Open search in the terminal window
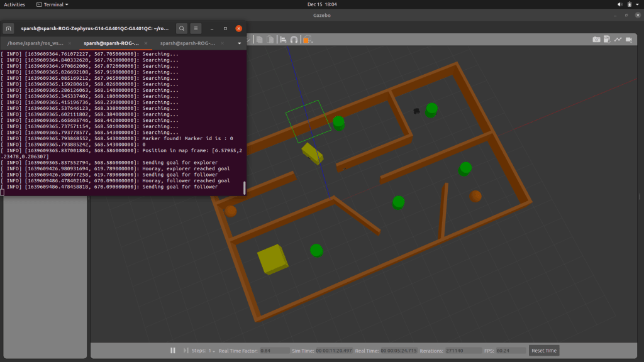Viewport: 644px width, 362px height. coord(181,28)
